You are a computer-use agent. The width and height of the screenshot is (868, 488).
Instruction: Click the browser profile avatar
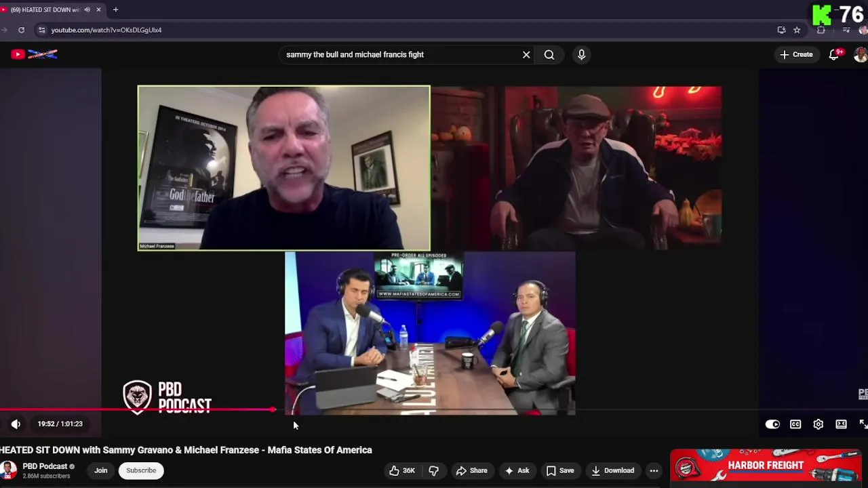(x=863, y=30)
